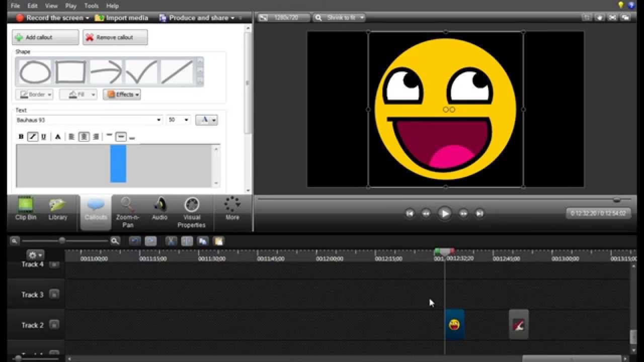
Task: Click the timeline Copy icon
Action: click(203, 241)
